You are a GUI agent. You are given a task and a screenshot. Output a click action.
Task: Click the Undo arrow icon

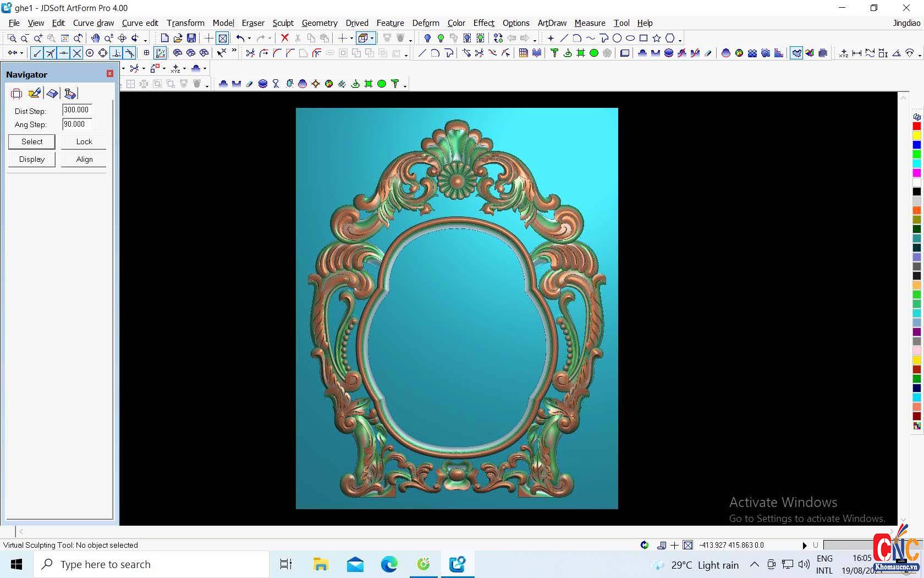tap(240, 38)
